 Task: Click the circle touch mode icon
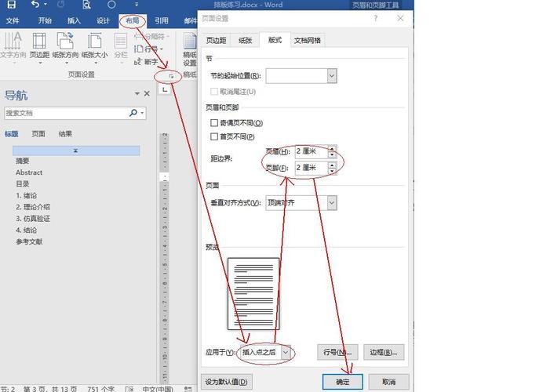click(x=111, y=5)
